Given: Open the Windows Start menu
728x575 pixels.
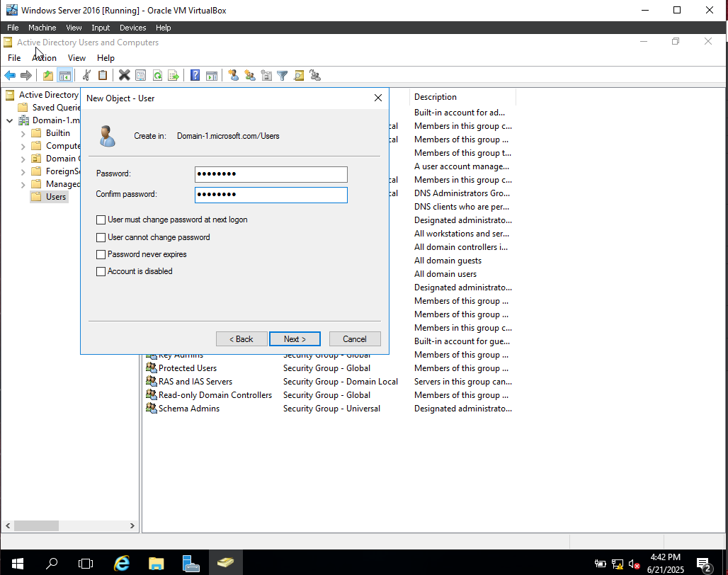Looking at the screenshot, I should (17, 564).
